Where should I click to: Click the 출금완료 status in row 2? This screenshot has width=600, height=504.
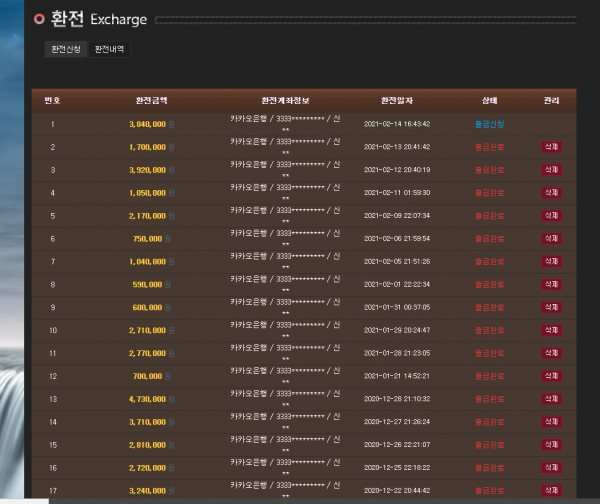[489, 147]
